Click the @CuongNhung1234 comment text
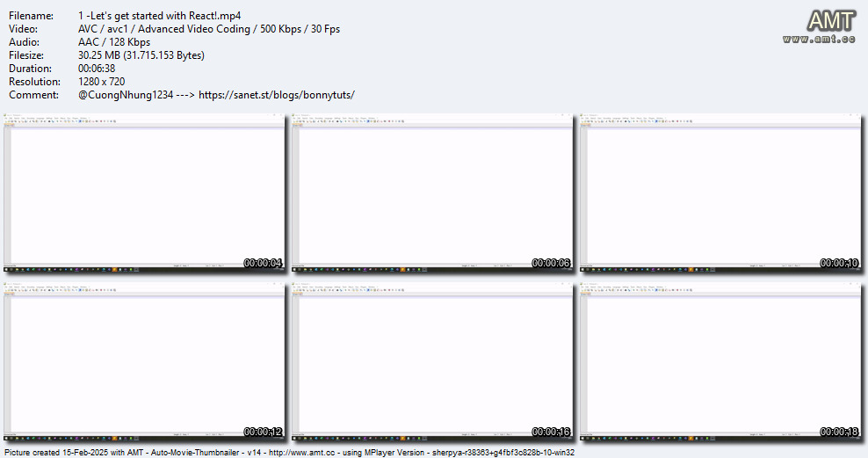The height and width of the screenshot is (458, 868). (x=126, y=95)
